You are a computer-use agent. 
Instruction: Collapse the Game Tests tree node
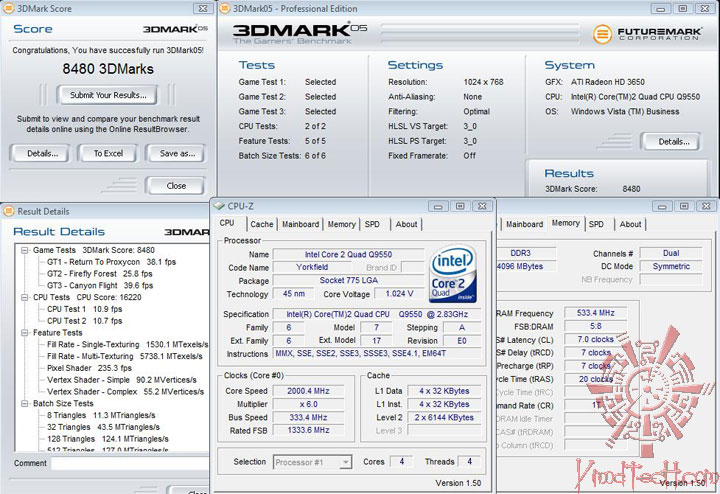[24, 250]
